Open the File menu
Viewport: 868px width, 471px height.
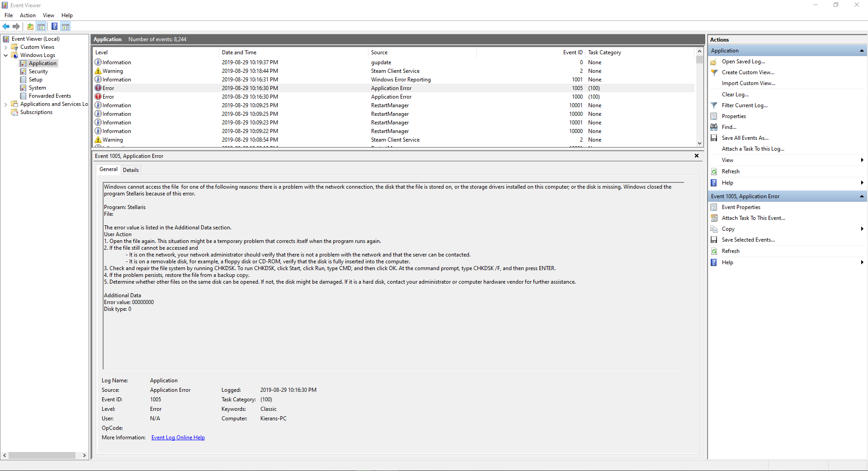tap(9, 15)
